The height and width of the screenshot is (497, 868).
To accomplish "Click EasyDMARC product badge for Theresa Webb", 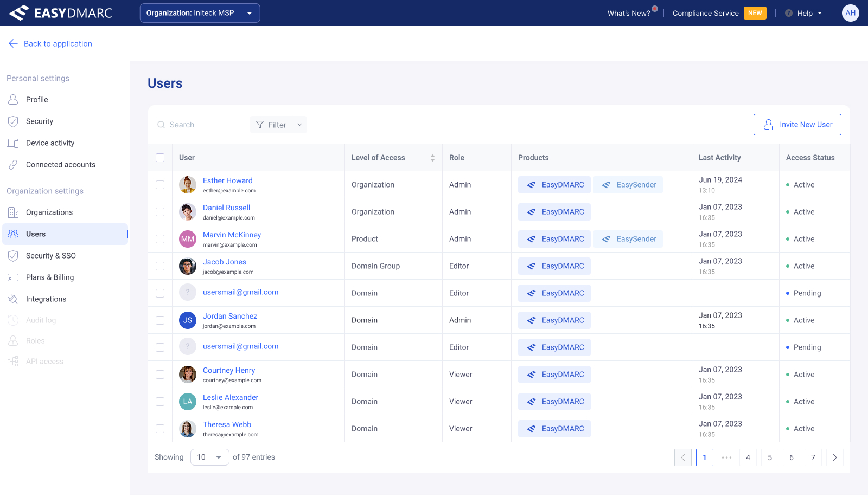I will 554,429.
